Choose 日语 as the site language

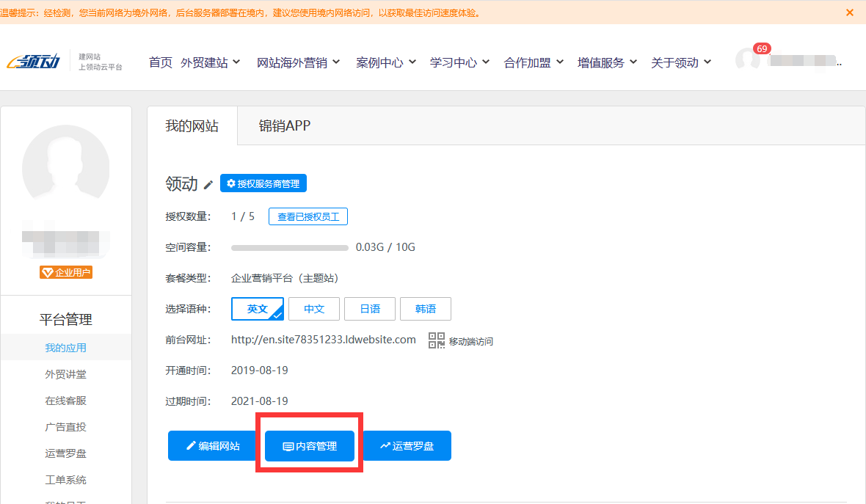coord(370,309)
